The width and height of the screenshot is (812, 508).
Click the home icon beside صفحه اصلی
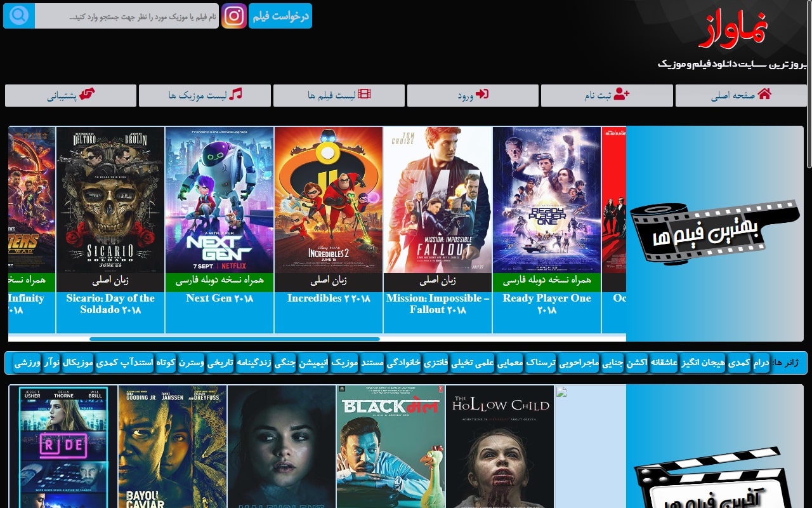[x=764, y=95]
